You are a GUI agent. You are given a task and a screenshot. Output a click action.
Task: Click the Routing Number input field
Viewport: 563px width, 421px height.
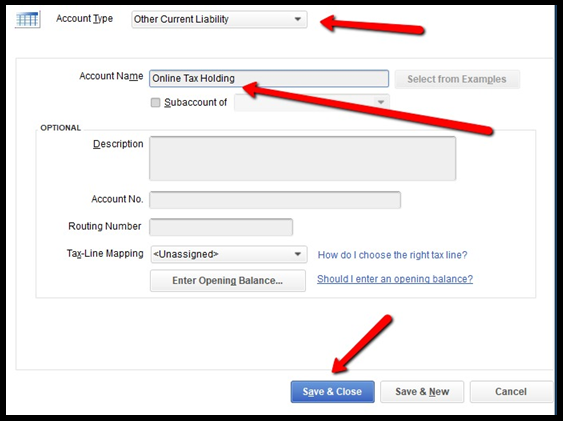(x=221, y=227)
